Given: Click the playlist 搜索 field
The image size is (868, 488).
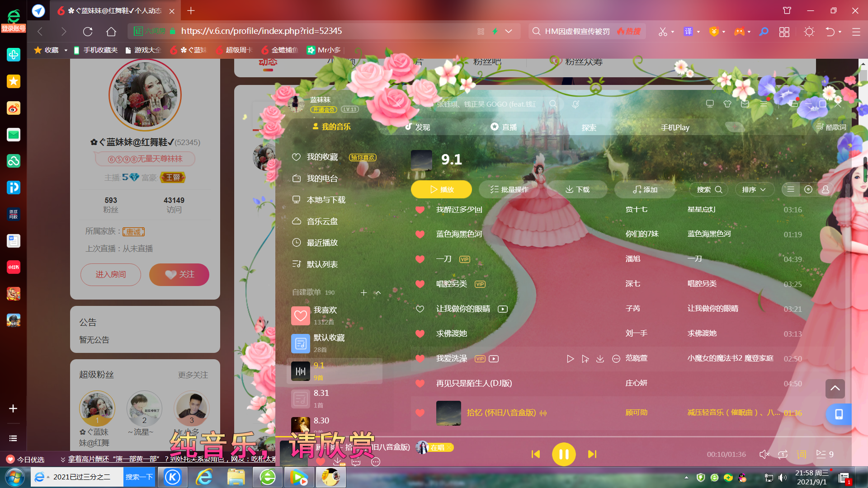Looking at the screenshot, I should tap(709, 189).
